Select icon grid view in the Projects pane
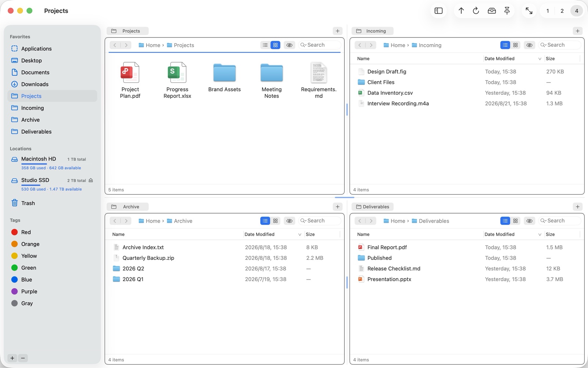Screen dimensions: 588x368 275,45
